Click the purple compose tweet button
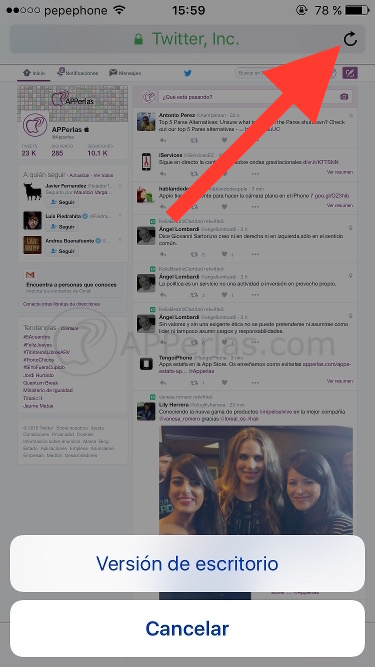 click(350, 73)
